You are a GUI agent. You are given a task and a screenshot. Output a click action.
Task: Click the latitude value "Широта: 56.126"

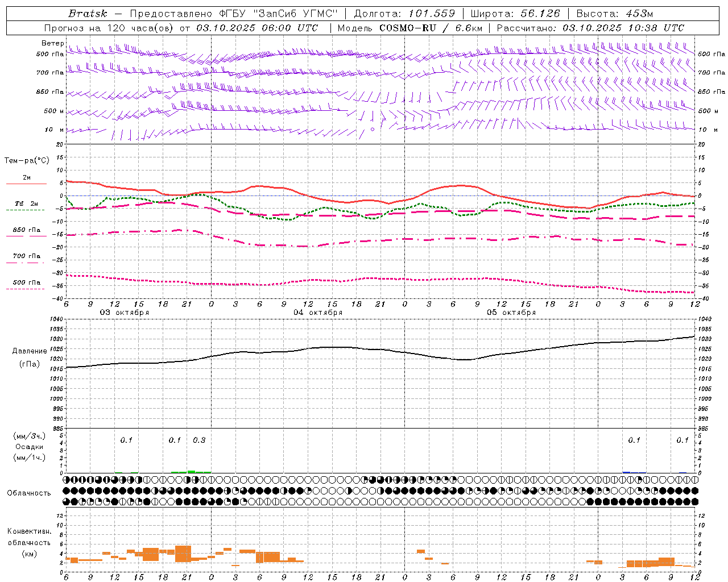[515, 14]
